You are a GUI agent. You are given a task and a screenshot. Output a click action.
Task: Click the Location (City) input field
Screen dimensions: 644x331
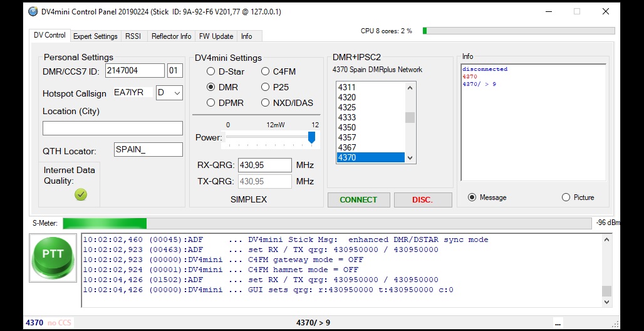[113, 129]
